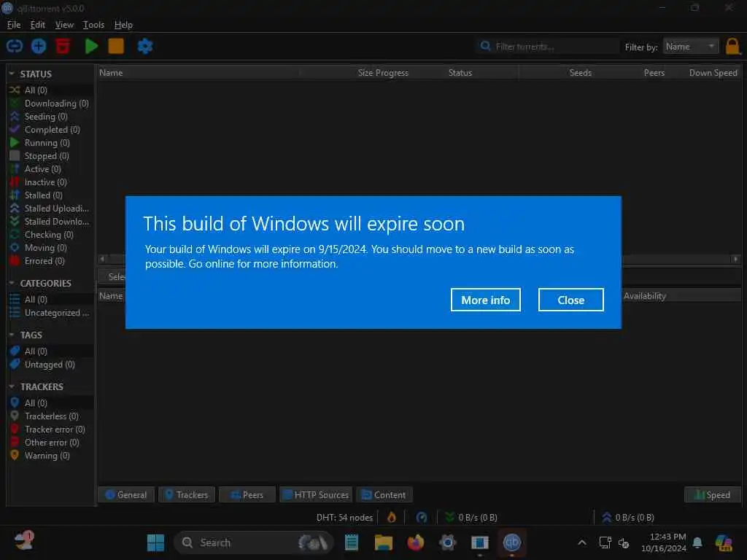
Task: Collapse the TRACKERS section
Action: (x=12, y=386)
